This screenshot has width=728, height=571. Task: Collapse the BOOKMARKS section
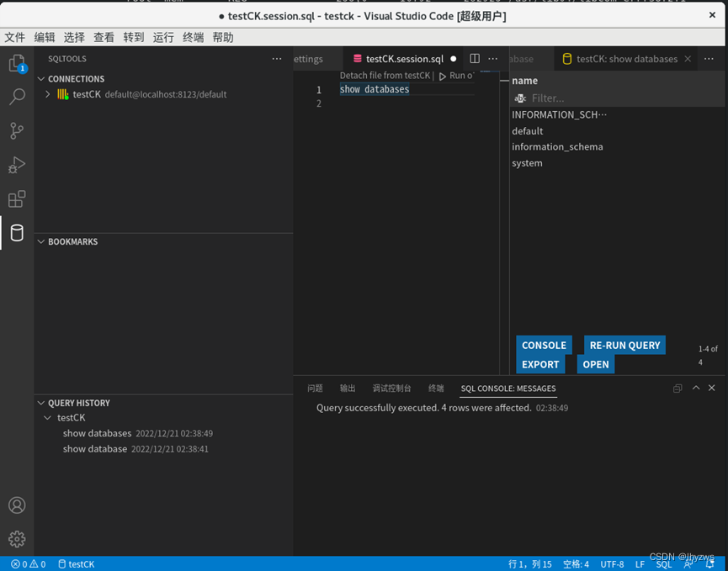pos(41,241)
